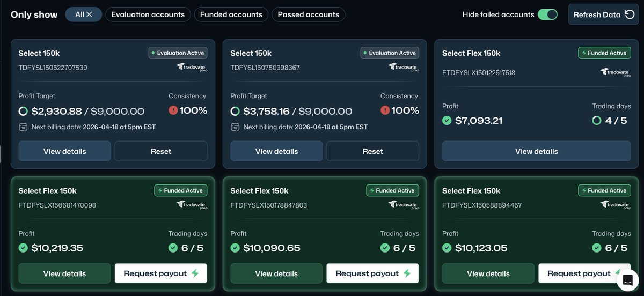This screenshot has width=644, height=296.
Task: Click trading days checkmark on FTDFYSLX150681470098 card
Action: tap(173, 248)
